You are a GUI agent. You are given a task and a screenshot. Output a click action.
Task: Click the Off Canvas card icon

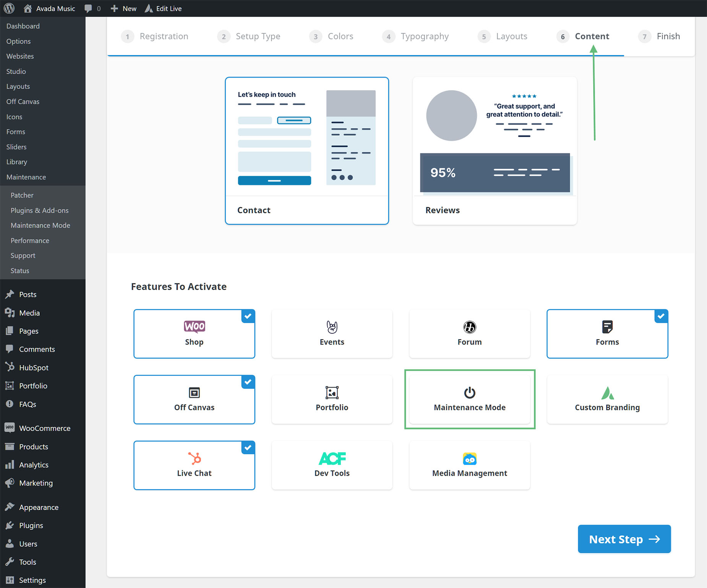click(x=194, y=392)
